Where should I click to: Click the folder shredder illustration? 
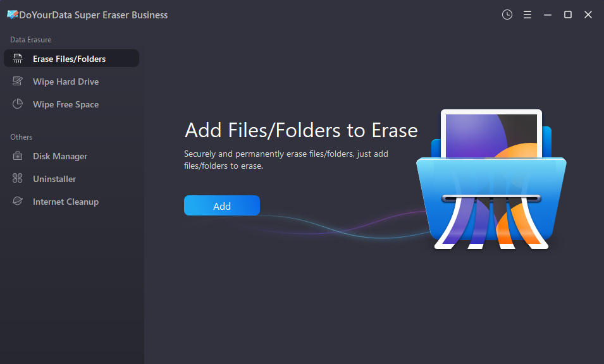click(491, 179)
